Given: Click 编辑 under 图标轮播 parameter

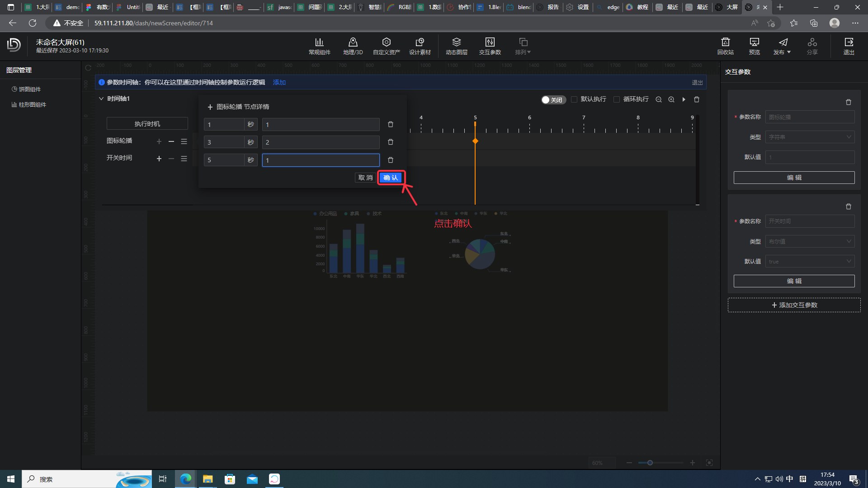Looking at the screenshot, I should 794,178.
